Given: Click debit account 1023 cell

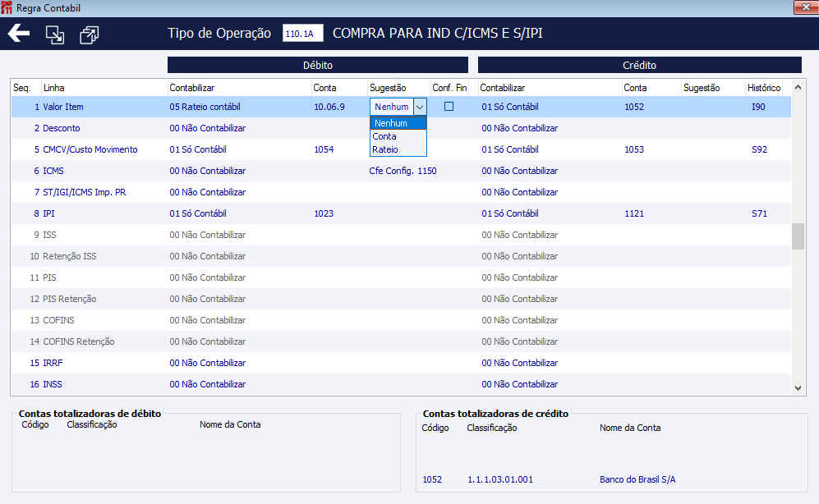Looking at the screenshot, I should [x=324, y=213].
